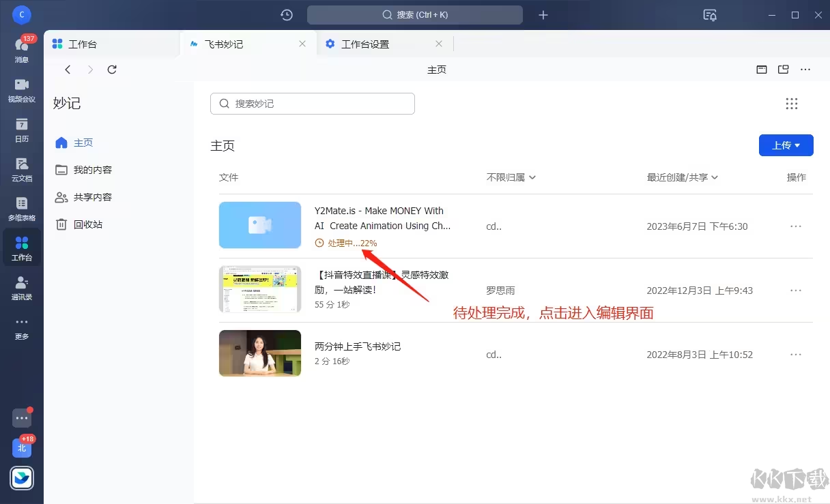This screenshot has height=504, width=830.
Task: Open in separate window icon
Action: [784, 70]
